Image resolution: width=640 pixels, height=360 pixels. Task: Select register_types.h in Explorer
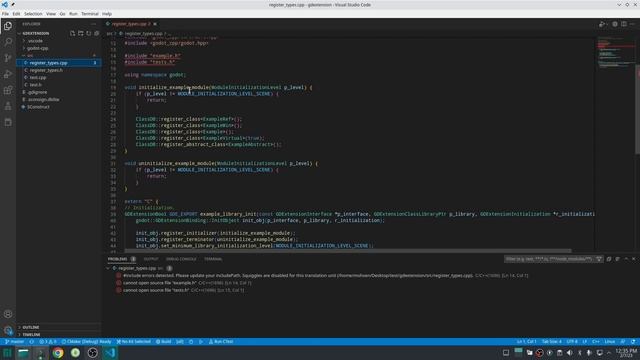(x=59, y=70)
